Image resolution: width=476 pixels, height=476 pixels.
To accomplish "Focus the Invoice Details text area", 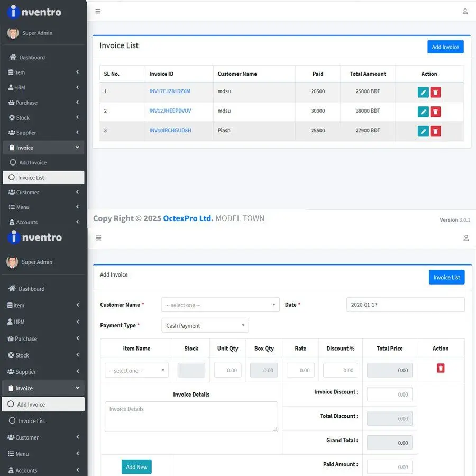I will click(191, 416).
